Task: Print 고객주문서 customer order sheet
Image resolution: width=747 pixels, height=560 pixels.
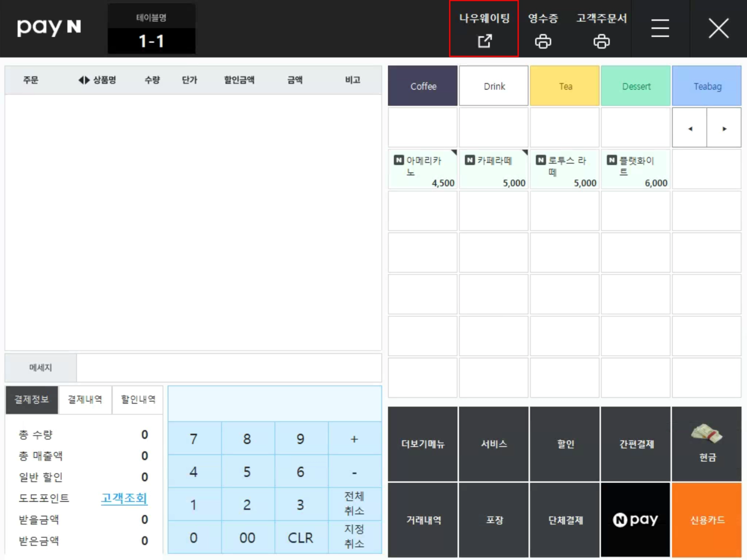Action: click(601, 41)
